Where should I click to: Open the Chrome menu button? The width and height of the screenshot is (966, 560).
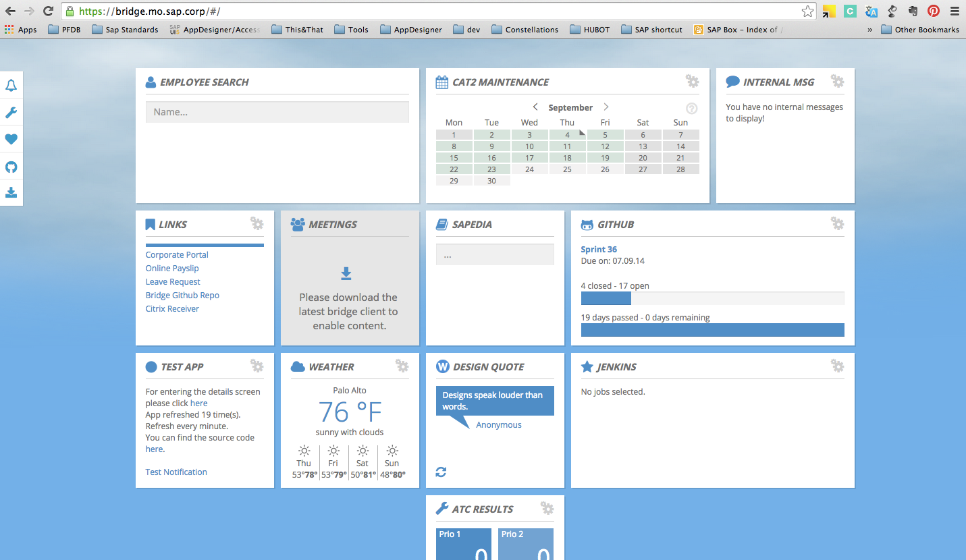point(954,11)
